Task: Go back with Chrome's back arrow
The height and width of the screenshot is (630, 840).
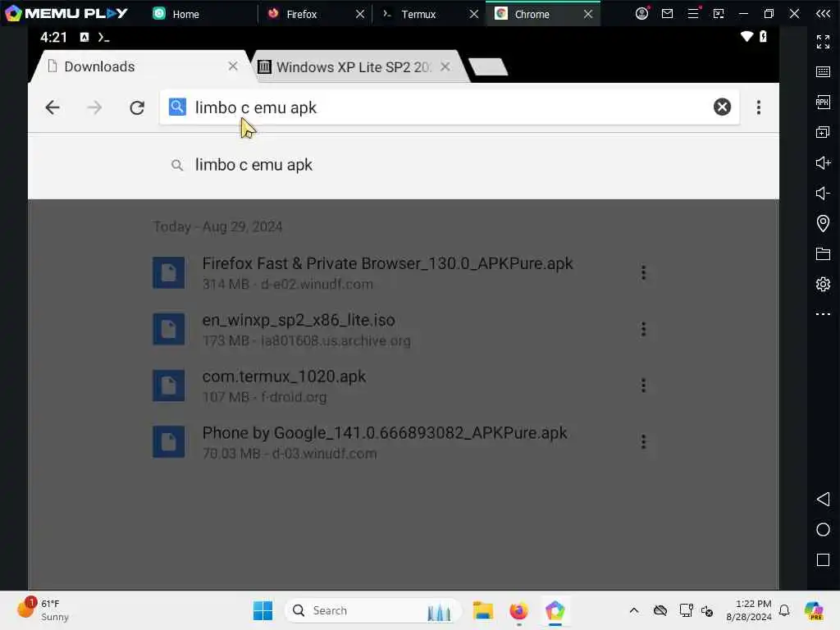Action: (52, 107)
